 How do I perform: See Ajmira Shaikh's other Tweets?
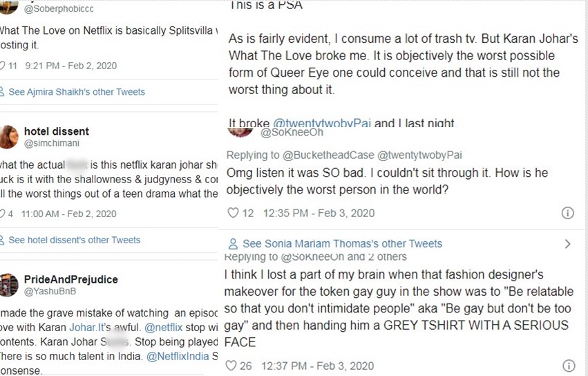click(x=76, y=92)
